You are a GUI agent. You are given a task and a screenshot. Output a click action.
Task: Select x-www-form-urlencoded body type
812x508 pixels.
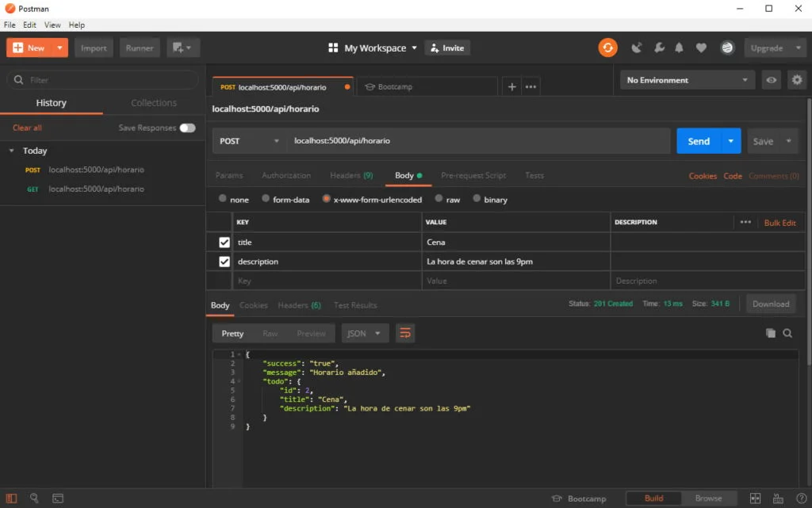tap(326, 198)
